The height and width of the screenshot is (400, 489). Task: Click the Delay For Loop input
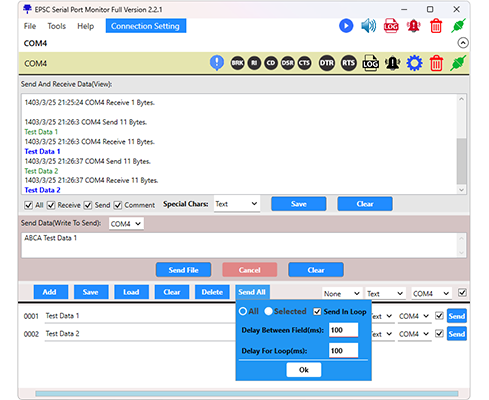[x=344, y=351]
